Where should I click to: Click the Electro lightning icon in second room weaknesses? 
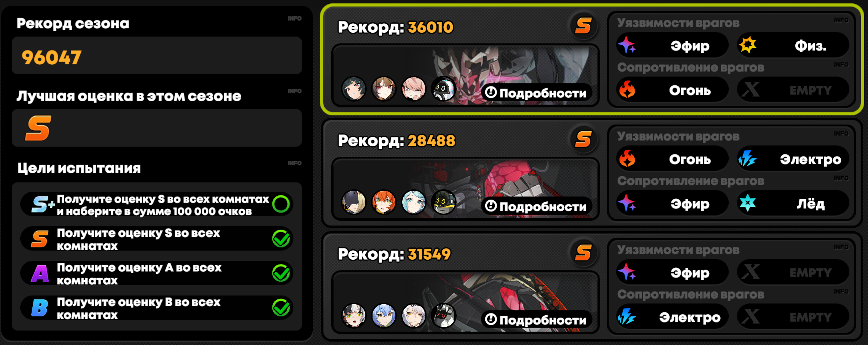[x=747, y=158]
